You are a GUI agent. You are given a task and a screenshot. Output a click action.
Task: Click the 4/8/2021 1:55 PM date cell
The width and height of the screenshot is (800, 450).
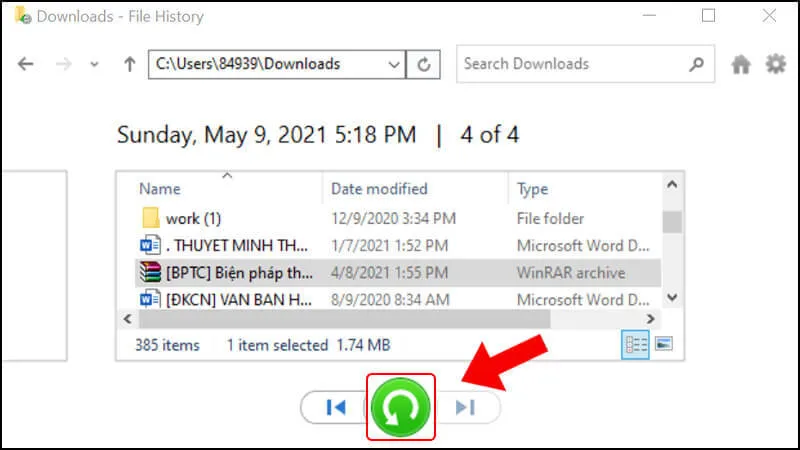[389, 273]
